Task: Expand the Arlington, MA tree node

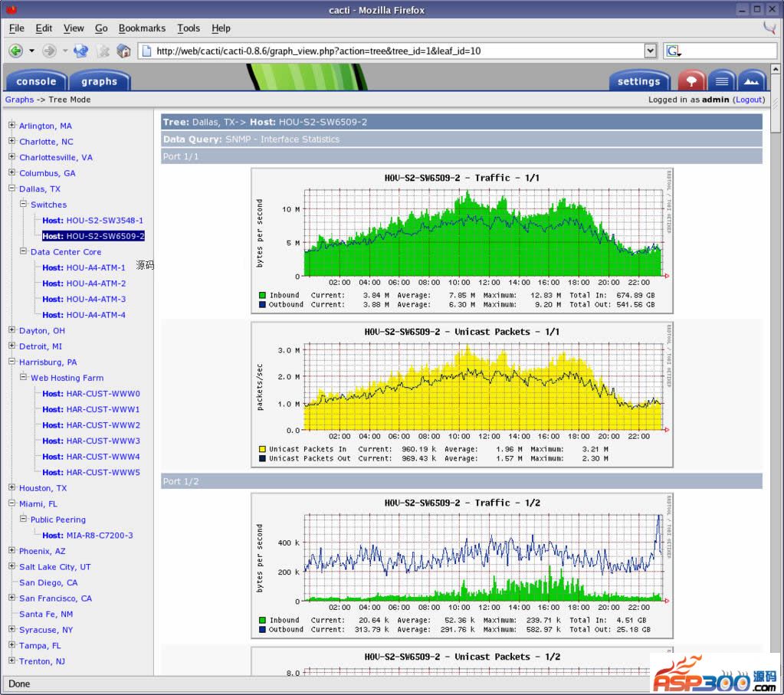Action: pyautogui.click(x=11, y=126)
